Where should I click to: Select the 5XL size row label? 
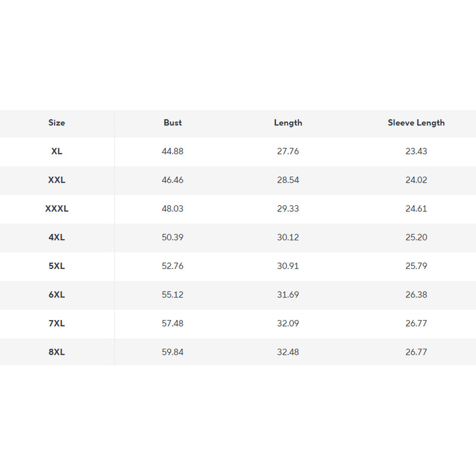pyautogui.click(x=57, y=266)
